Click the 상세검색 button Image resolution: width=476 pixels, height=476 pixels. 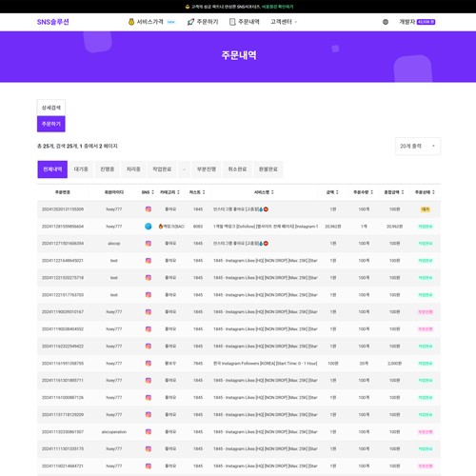click(x=51, y=108)
